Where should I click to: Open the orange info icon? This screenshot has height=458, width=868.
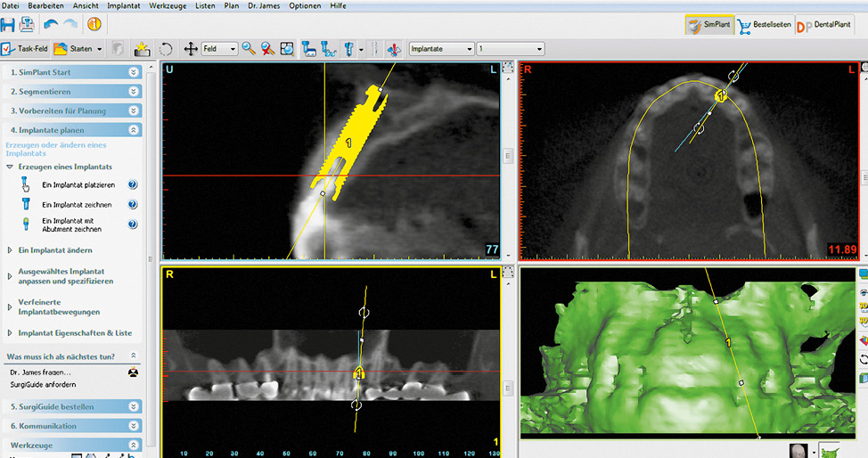94,24
